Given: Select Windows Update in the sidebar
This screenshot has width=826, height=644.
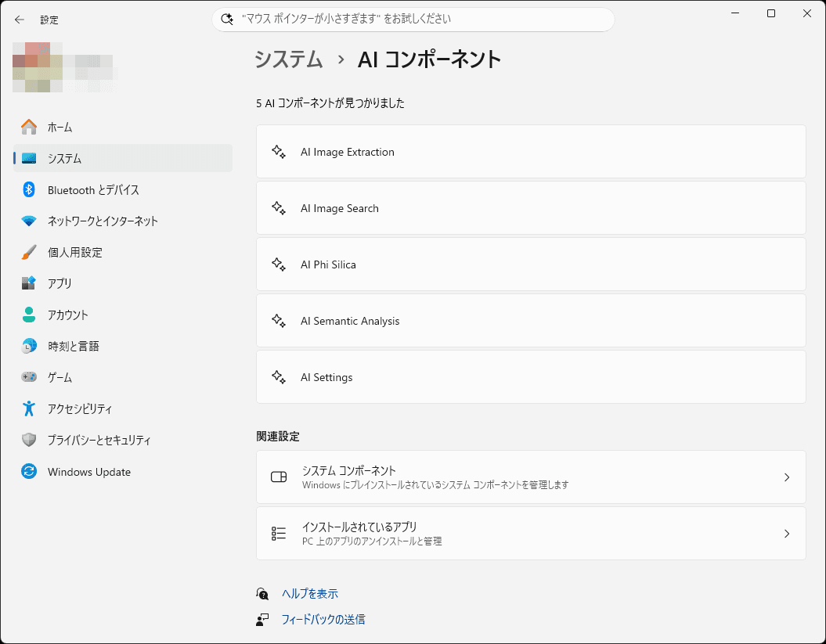Looking at the screenshot, I should pyautogui.click(x=122, y=471).
